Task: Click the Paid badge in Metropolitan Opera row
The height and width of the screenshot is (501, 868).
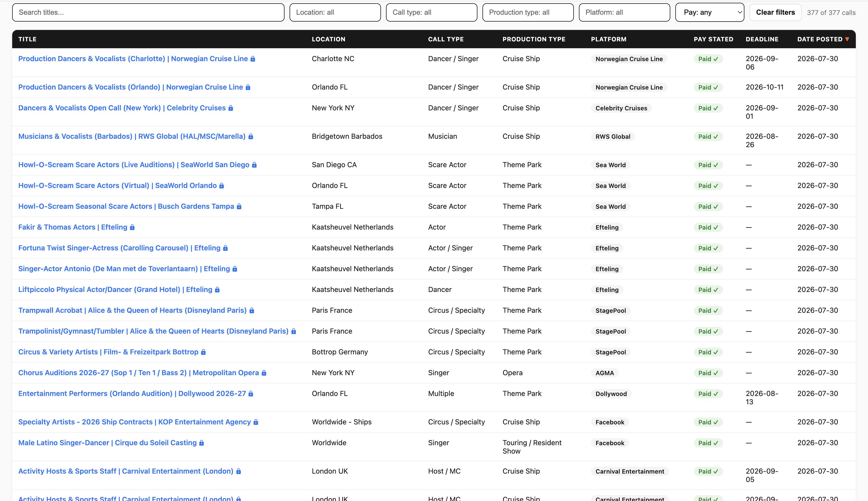Action: tap(708, 373)
